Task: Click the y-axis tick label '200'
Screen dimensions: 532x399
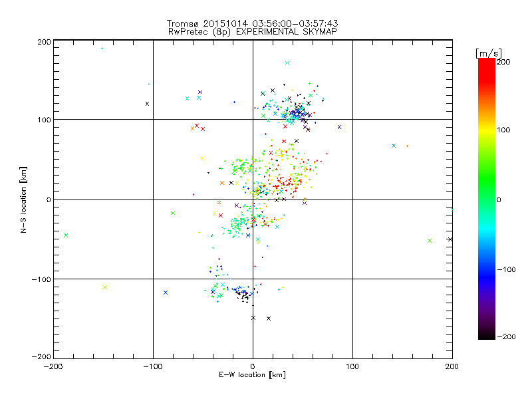Action: [44, 42]
